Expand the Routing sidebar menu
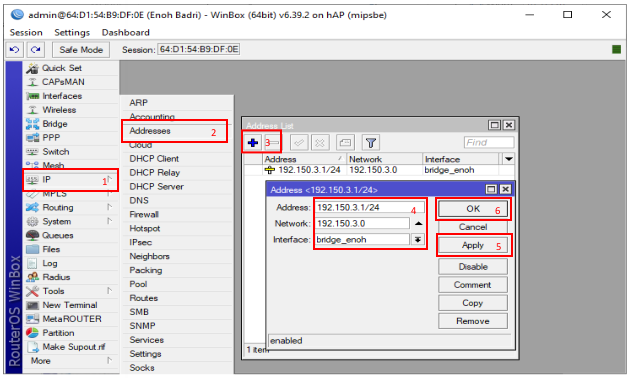Viewport: 630px width, 378px height. (x=71, y=208)
